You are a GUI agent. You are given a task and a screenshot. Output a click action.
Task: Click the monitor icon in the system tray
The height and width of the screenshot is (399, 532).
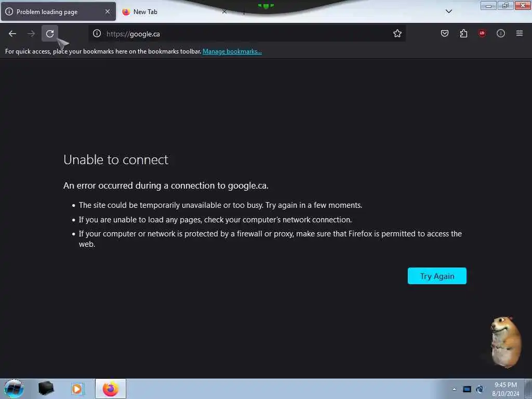[467, 390]
